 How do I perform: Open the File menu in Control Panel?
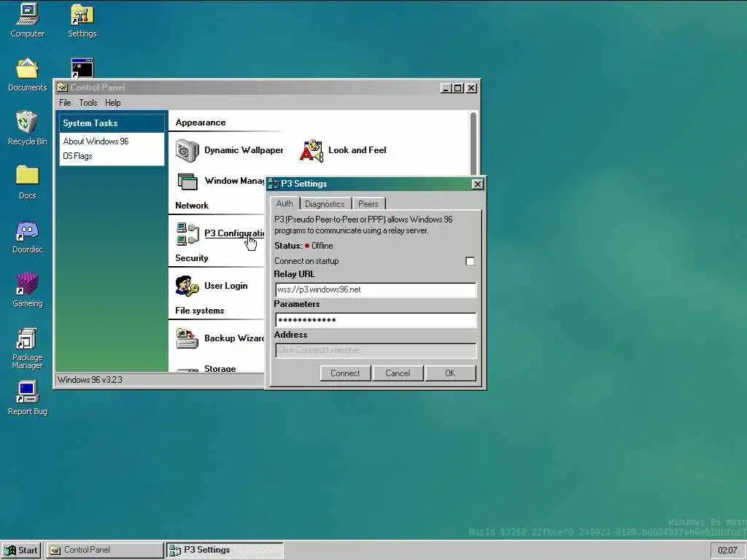point(65,103)
